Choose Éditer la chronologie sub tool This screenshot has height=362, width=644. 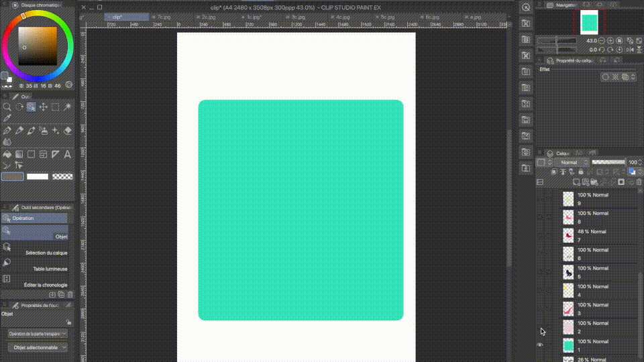click(x=34, y=281)
